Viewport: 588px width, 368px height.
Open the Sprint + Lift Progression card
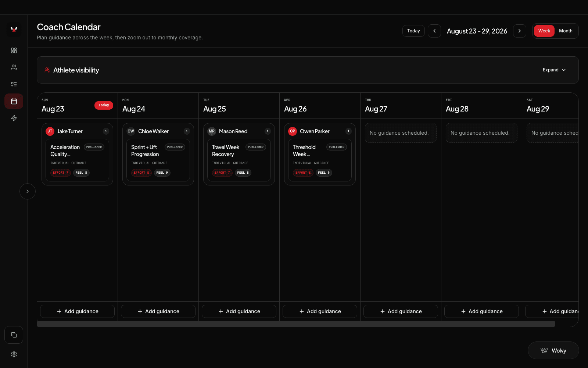[158, 160]
